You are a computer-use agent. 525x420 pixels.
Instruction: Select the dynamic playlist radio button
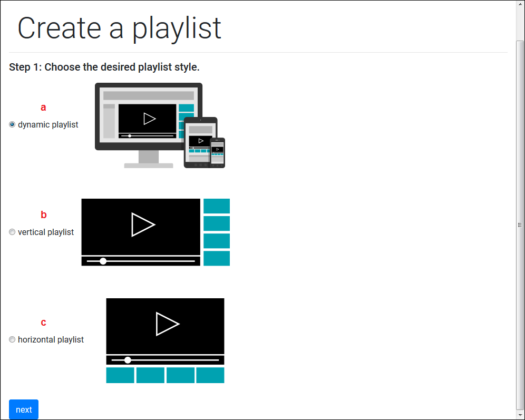click(x=12, y=124)
